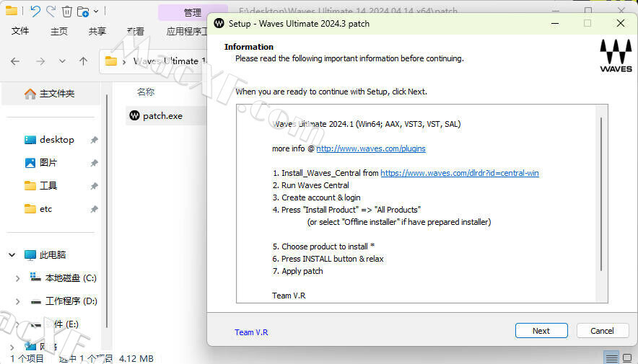Image resolution: width=638 pixels, height=364 pixels.
Task: Click the New folder icon in Explorer toolbar
Action: point(83,12)
